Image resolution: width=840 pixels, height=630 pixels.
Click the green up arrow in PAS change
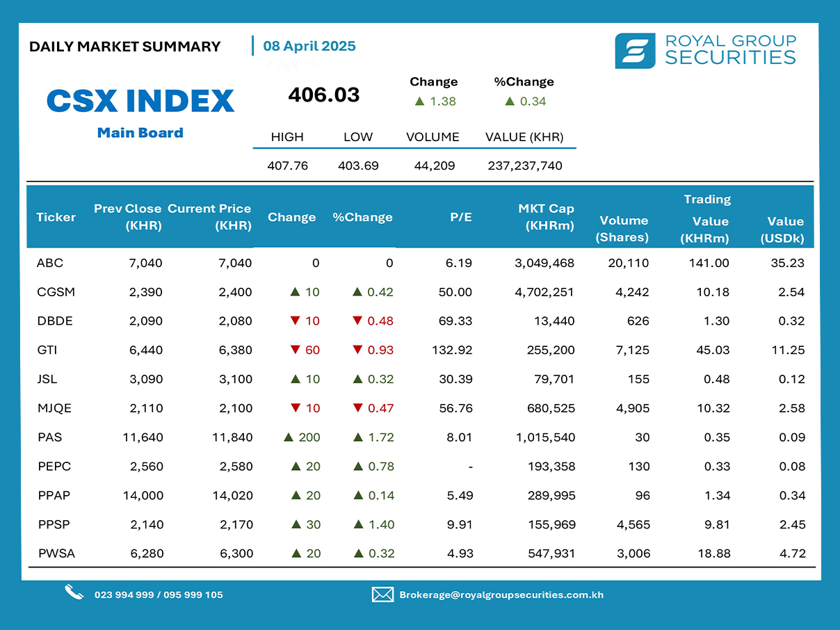pyautogui.click(x=289, y=437)
